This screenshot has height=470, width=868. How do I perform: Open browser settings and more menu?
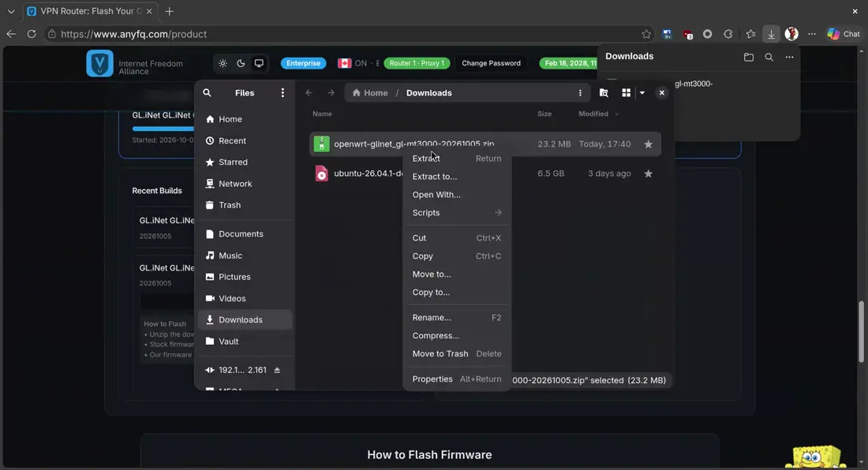pos(812,34)
